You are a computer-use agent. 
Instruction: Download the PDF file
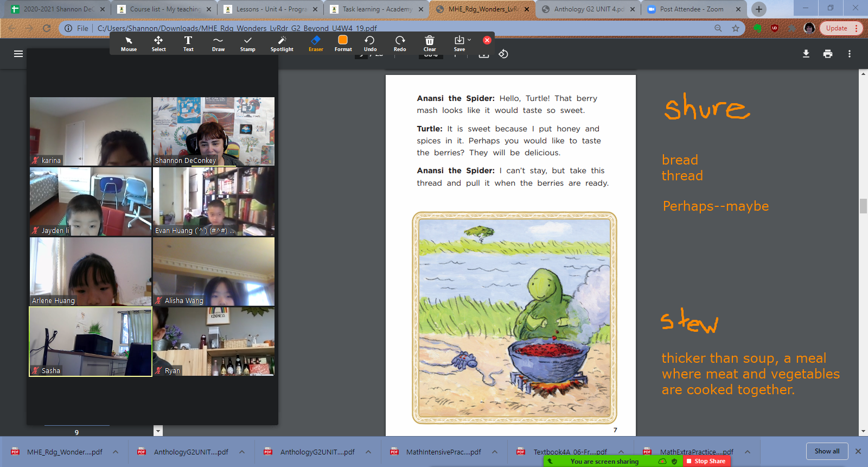pyautogui.click(x=806, y=54)
